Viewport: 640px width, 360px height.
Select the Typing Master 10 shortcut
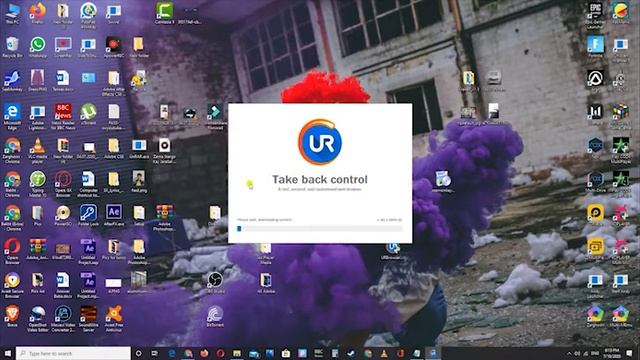click(x=38, y=184)
